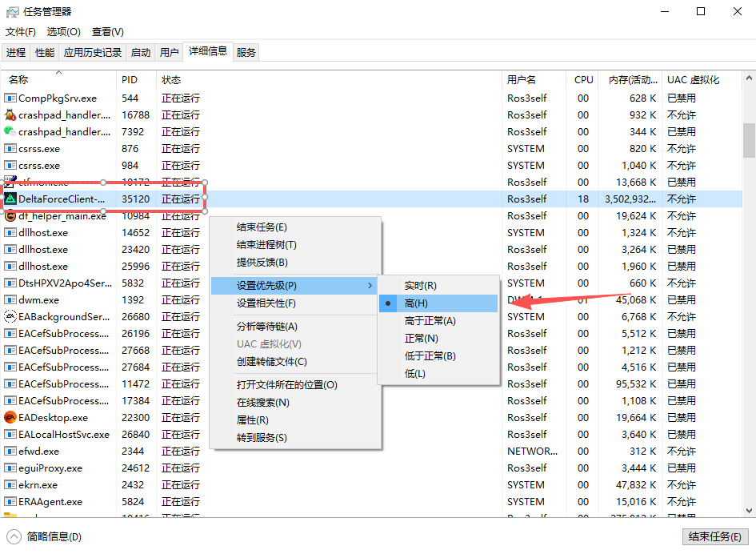Click the Task Manager title bar icon
Viewport: 756px width, 554px height.
click(13, 11)
